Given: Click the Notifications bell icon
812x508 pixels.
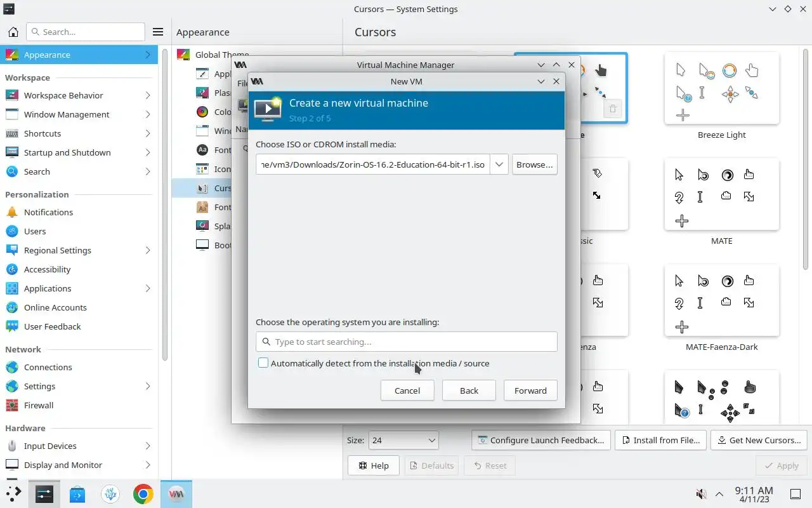Looking at the screenshot, I should [x=12, y=212].
